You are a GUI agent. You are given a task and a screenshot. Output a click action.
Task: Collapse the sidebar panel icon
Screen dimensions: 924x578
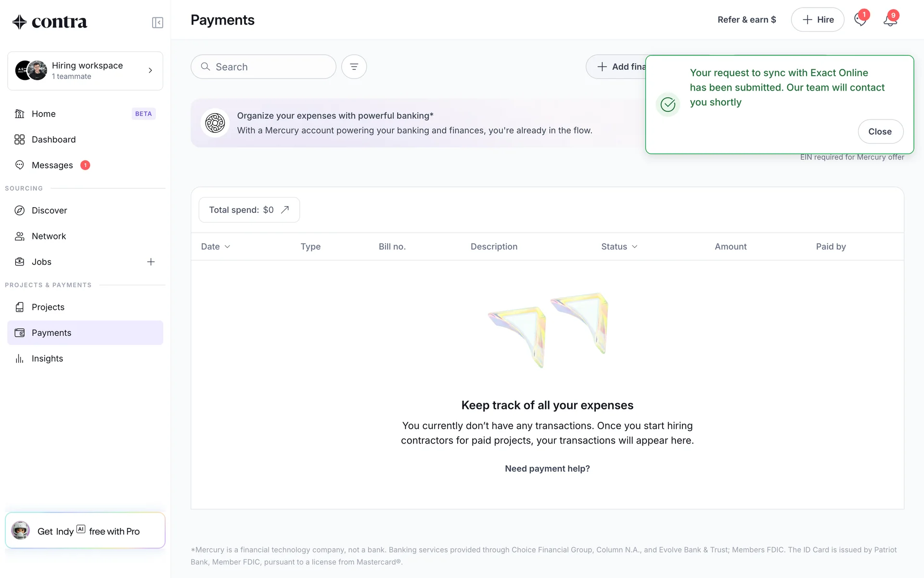click(157, 23)
